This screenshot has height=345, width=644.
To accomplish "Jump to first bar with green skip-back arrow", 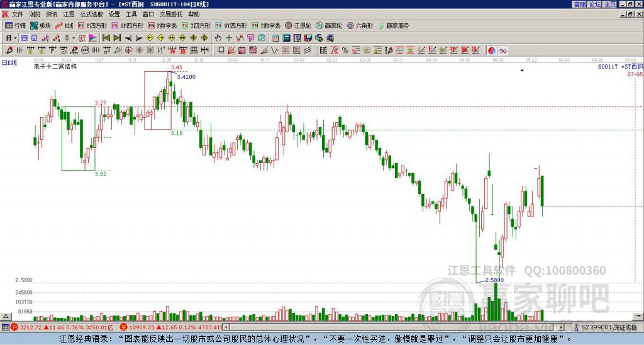I will pyautogui.click(x=106, y=38).
